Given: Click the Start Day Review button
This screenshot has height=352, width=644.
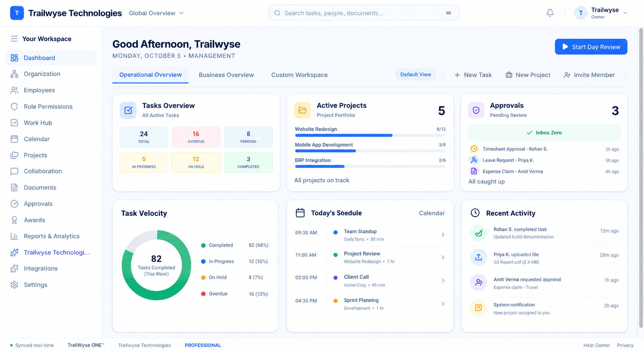Looking at the screenshot, I should point(591,47).
